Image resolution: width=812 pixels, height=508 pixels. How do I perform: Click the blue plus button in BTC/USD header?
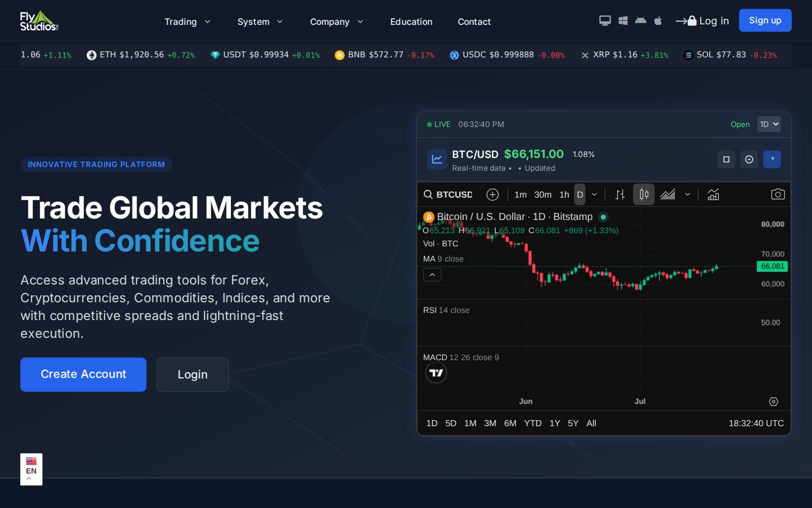point(772,159)
